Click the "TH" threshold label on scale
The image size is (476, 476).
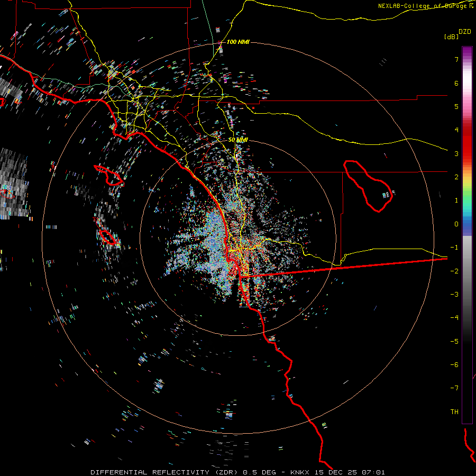pyautogui.click(x=454, y=412)
